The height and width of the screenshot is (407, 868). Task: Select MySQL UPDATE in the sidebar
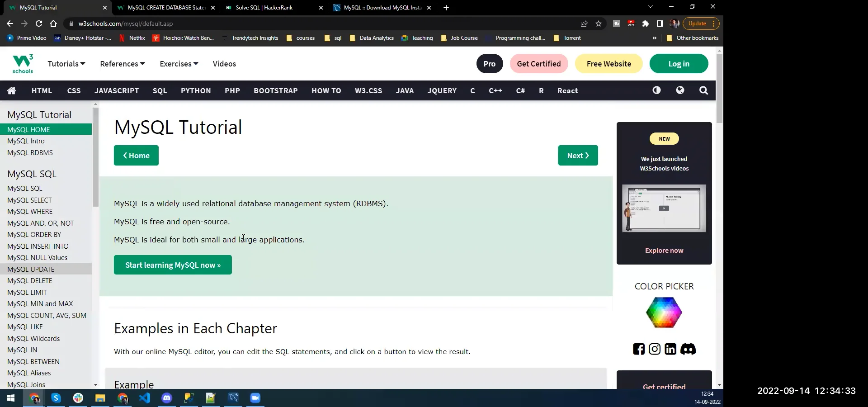[31, 269]
